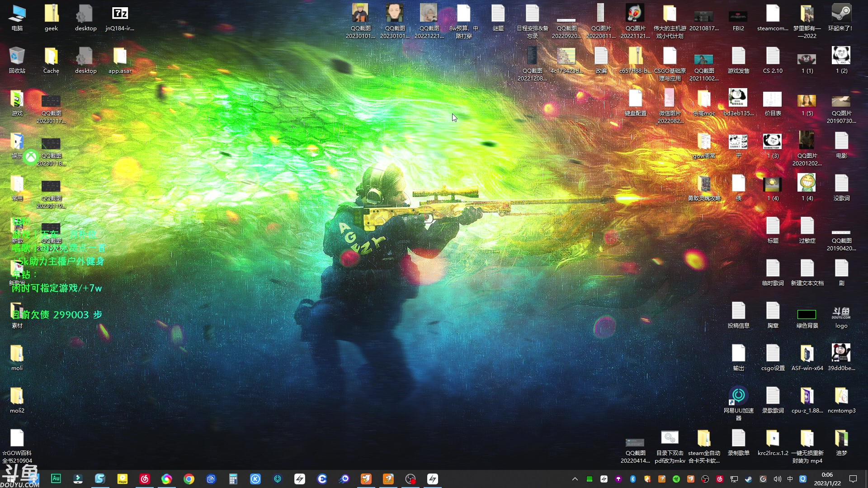
Task: Select the 标题 document icon
Action: 773,230
